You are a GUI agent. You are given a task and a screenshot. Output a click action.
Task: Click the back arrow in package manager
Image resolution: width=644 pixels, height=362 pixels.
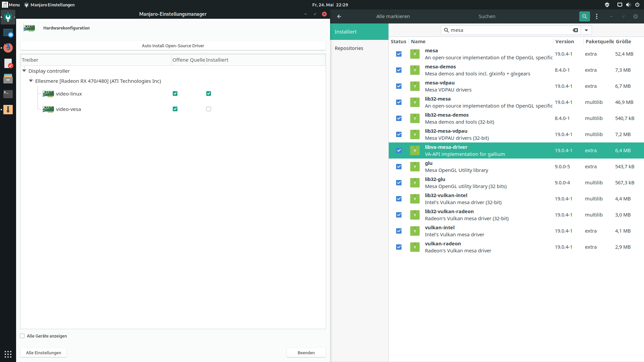click(x=339, y=16)
